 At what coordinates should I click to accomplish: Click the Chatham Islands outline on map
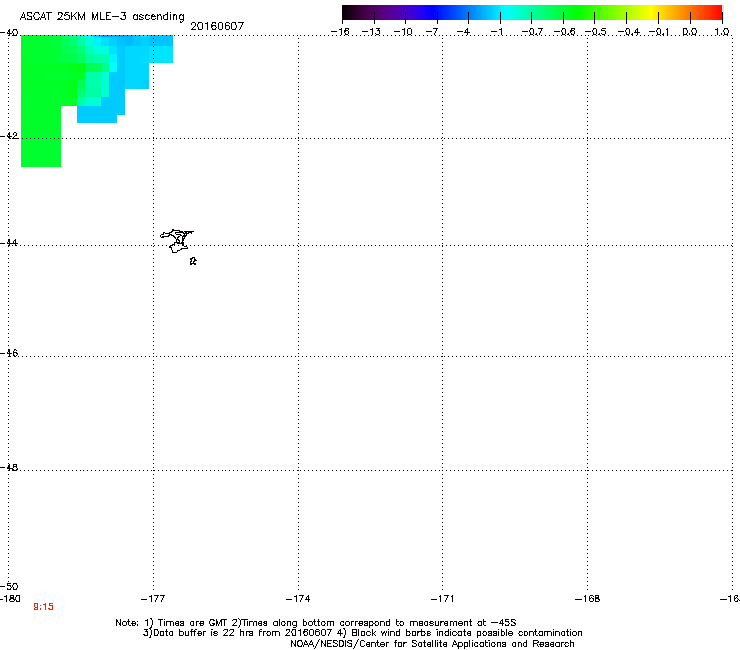tap(177, 241)
